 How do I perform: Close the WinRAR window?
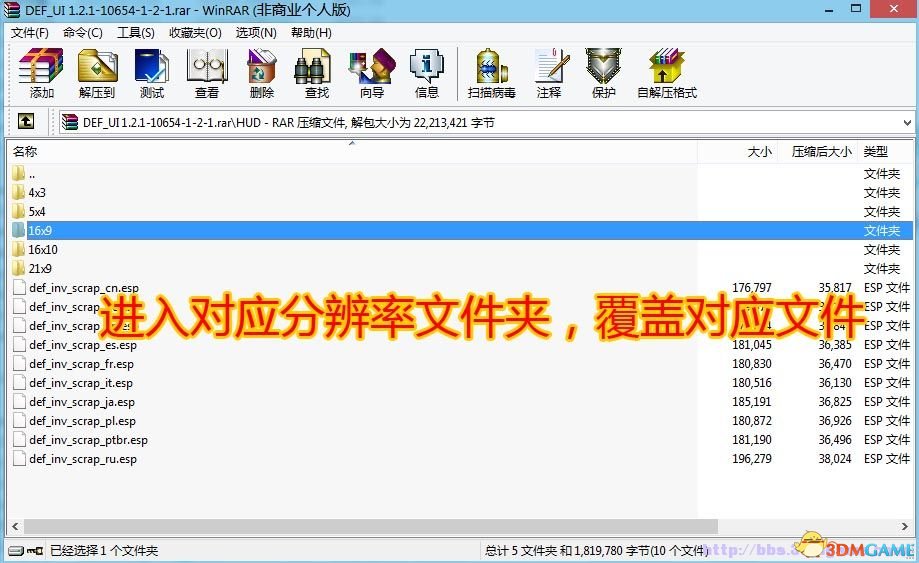click(894, 9)
